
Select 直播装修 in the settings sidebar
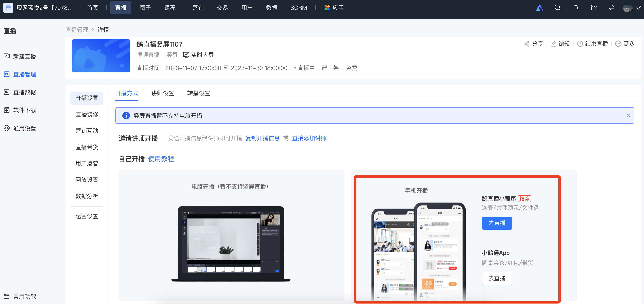pos(87,114)
